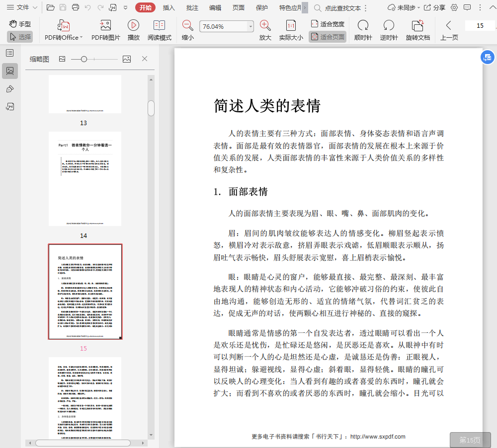The width and height of the screenshot is (497, 448).
Task: Open the 76.04% zoom level dropdown
Action: pos(250,27)
